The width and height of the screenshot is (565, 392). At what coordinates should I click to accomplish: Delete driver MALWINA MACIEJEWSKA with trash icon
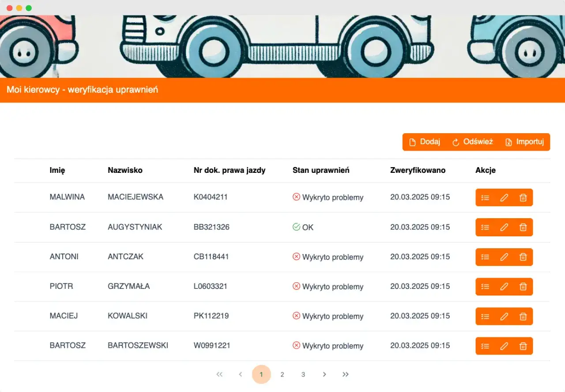click(x=523, y=198)
